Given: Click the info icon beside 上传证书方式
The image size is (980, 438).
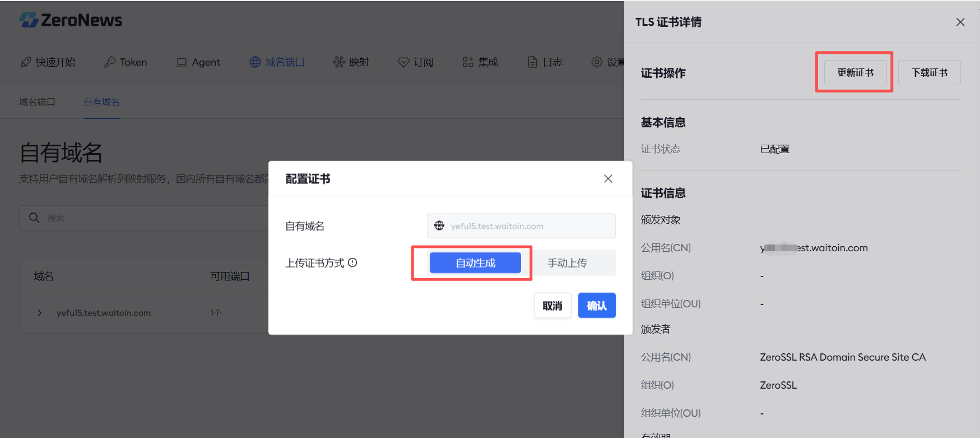Looking at the screenshot, I should tap(352, 262).
